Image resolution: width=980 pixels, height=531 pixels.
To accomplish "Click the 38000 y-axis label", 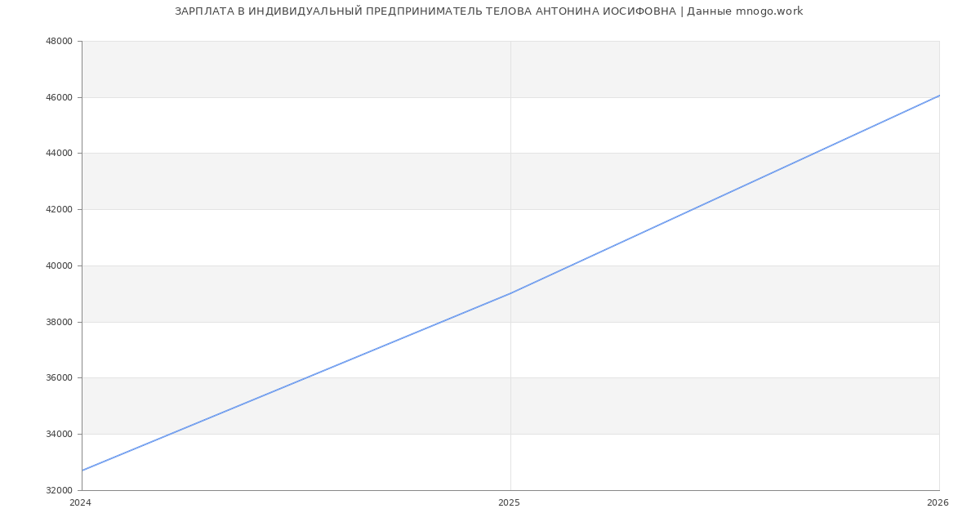I will coord(59,322).
